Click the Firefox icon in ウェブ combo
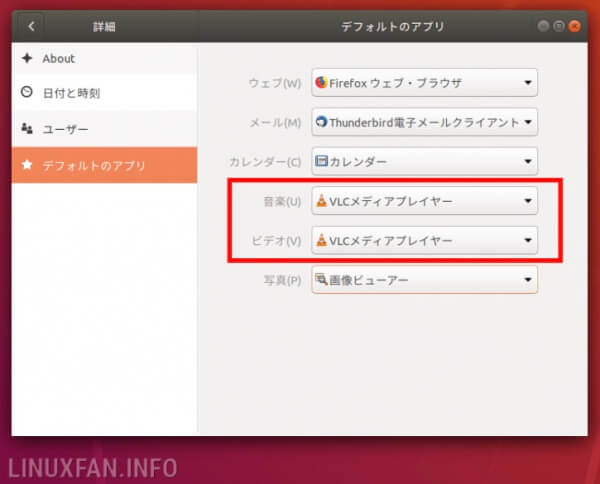Image resolution: width=600 pixels, height=484 pixels. click(321, 82)
